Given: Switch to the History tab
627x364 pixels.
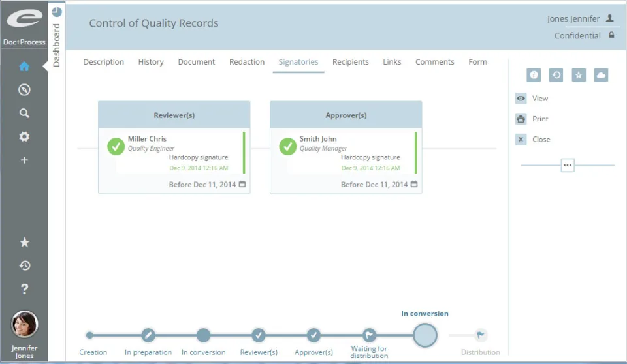Looking at the screenshot, I should (x=151, y=62).
